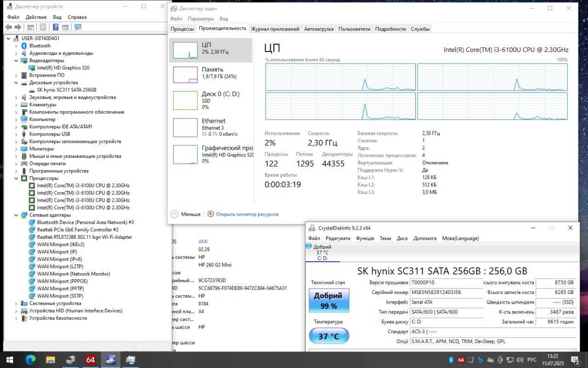
Task: Click the Properties icon in Device Manager toolbar
Action: pos(43,27)
